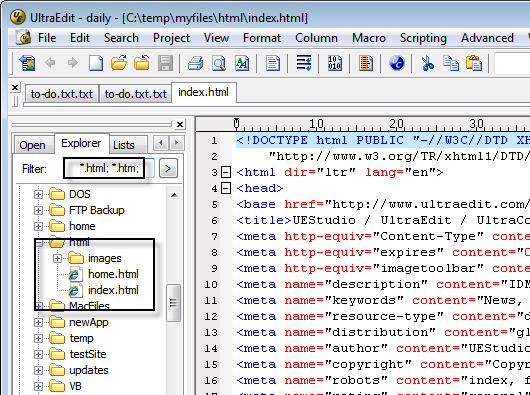Create a new blank file
The image size is (530, 395).
96,63
